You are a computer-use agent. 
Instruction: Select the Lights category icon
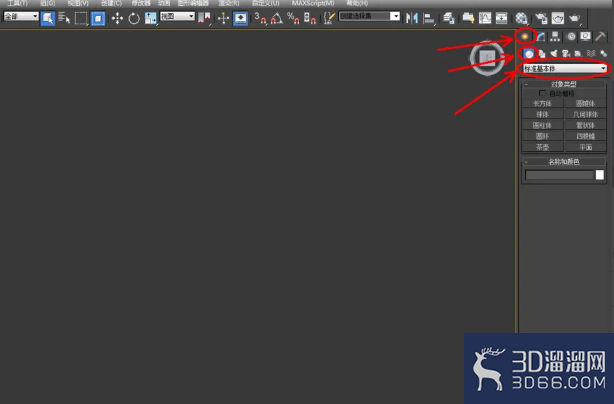point(554,54)
